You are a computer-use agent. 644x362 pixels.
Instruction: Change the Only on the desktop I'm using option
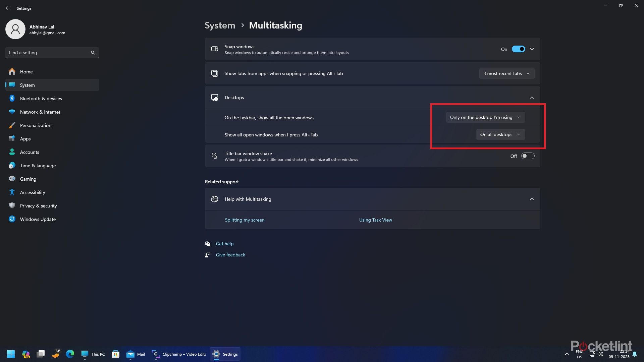click(485, 117)
